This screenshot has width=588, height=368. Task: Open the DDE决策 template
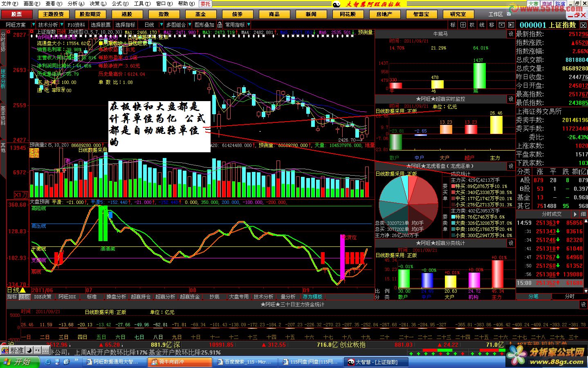pos(43,297)
